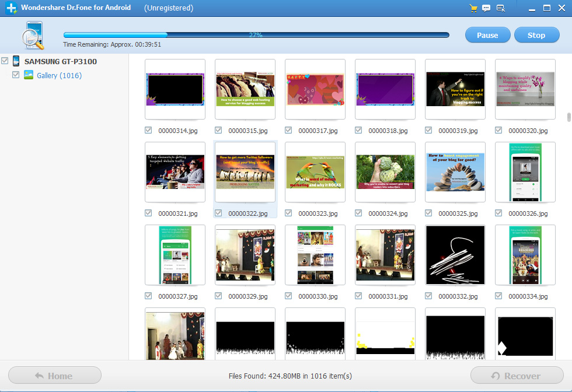Viewport: 572px width, 392px height.
Task: Click the vertical scrollbar thumb of file list
Action: 568,117
